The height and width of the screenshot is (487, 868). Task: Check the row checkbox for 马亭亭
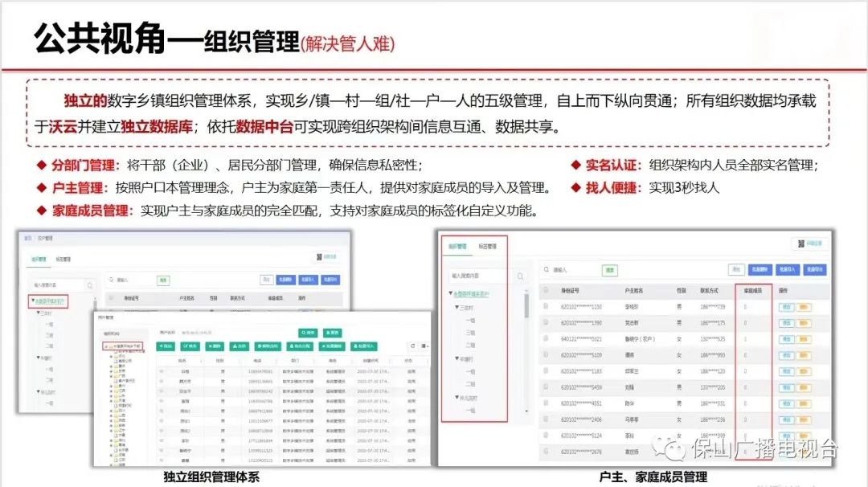click(x=546, y=419)
